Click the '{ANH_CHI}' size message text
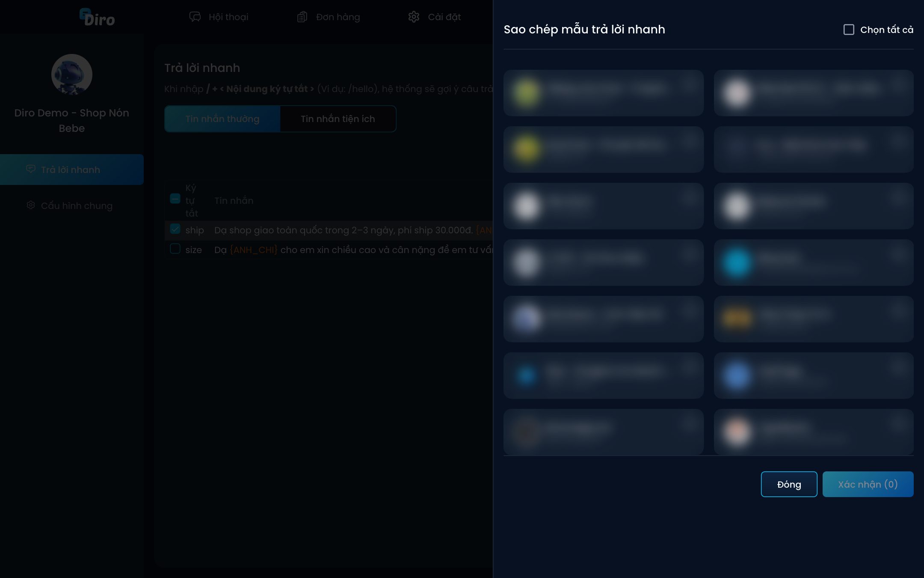The height and width of the screenshot is (578, 924). click(254, 250)
